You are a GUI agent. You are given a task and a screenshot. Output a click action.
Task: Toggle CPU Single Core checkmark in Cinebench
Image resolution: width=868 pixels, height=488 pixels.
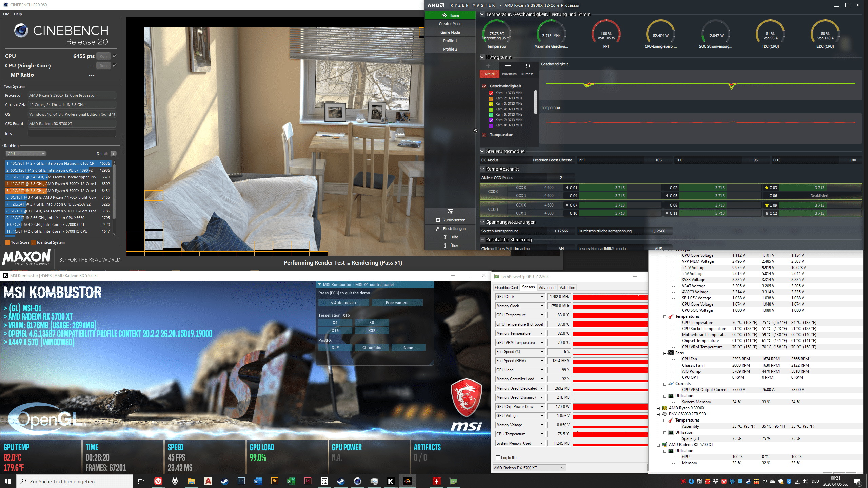coord(115,65)
